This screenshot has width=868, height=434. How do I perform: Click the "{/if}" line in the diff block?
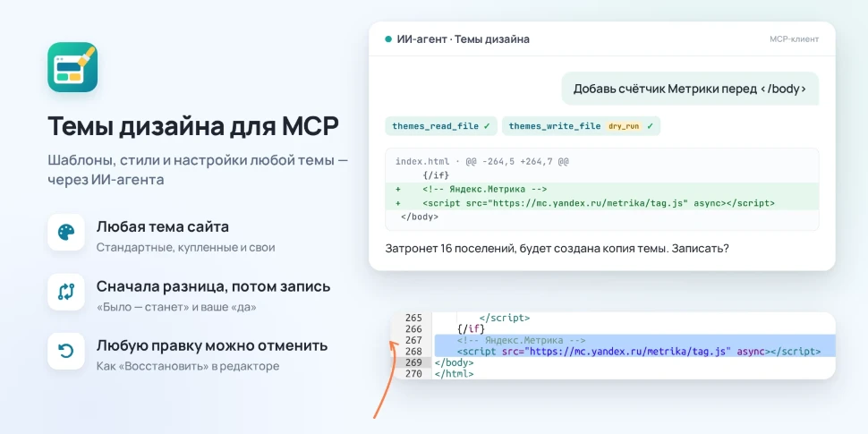pos(435,175)
